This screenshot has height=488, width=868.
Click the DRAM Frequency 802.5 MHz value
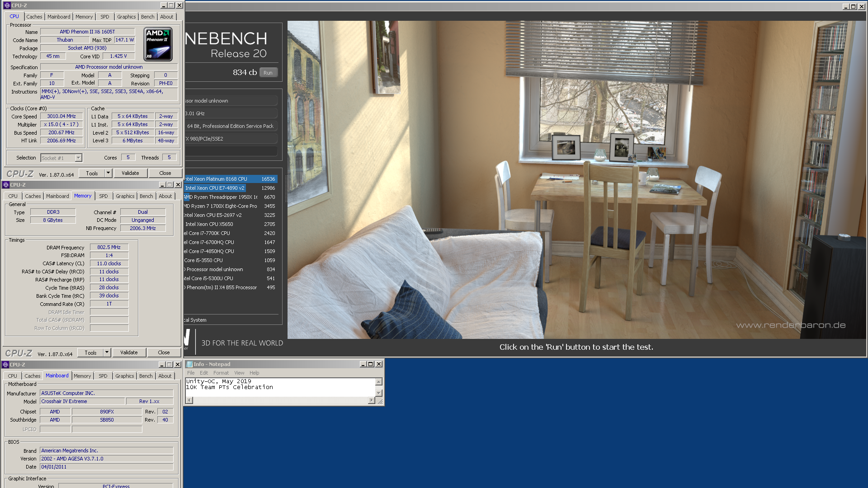(x=109, y=247)
